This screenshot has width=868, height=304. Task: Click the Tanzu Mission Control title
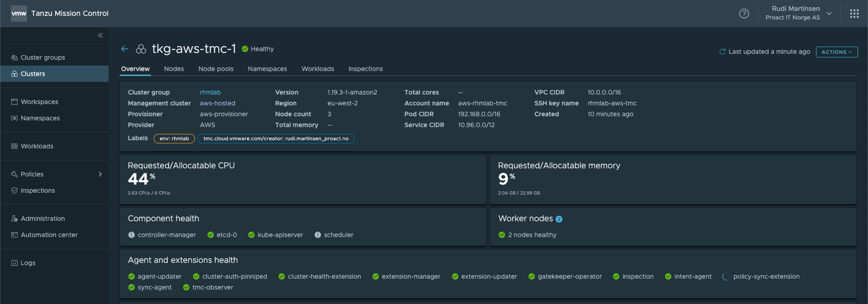(x=70, y=14)
